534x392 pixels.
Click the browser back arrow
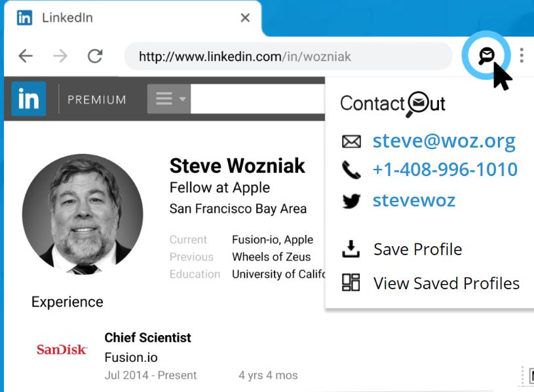[x=26, y=56]
